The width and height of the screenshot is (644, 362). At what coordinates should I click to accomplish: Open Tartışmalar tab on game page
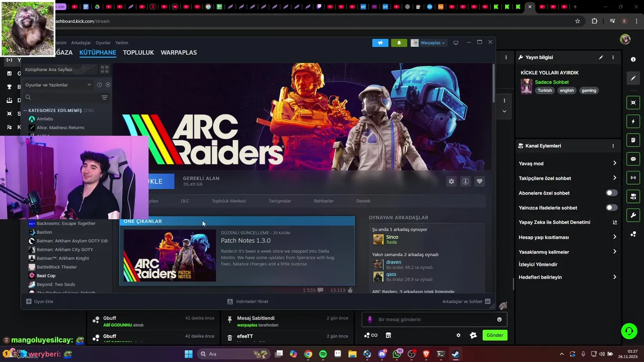[280, 201]
